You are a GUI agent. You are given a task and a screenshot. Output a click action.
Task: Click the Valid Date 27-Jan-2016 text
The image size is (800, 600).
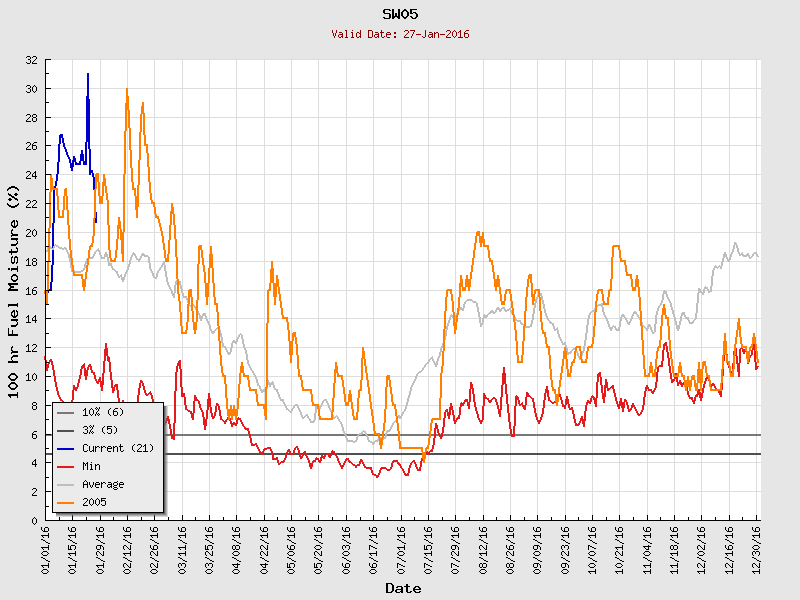(x=400, y=34)
